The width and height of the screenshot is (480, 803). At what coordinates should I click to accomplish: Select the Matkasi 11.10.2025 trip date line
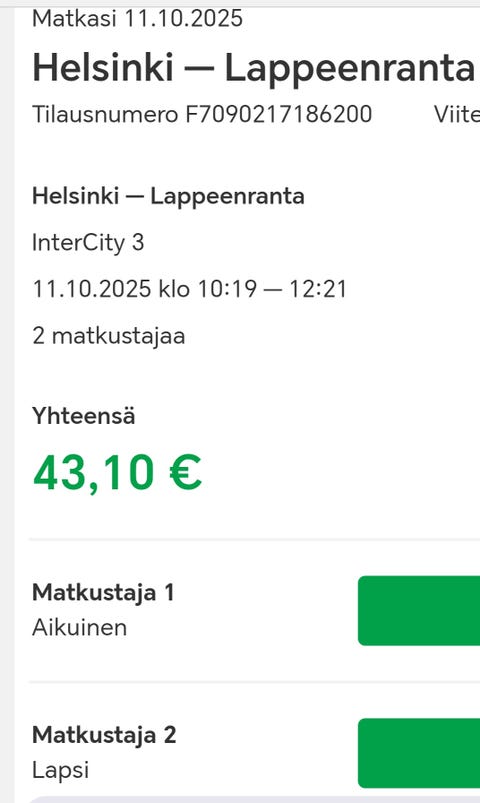[137, 19]
